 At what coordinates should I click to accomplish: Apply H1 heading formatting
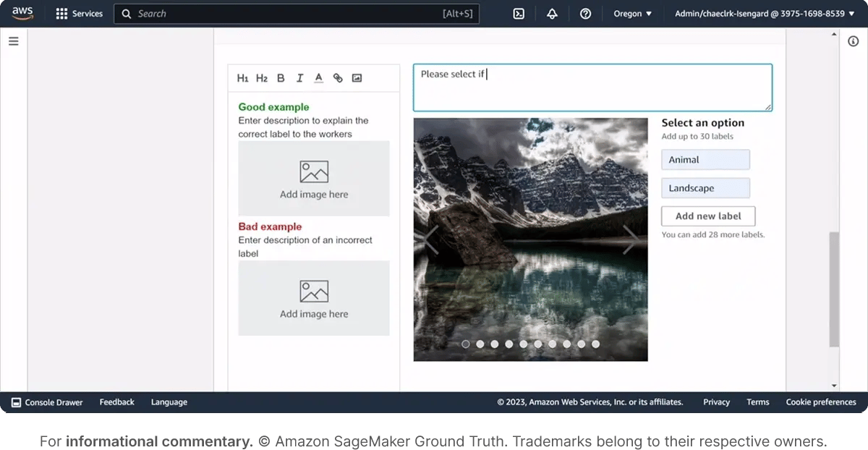pyautogui.click(x=242, y=77)
